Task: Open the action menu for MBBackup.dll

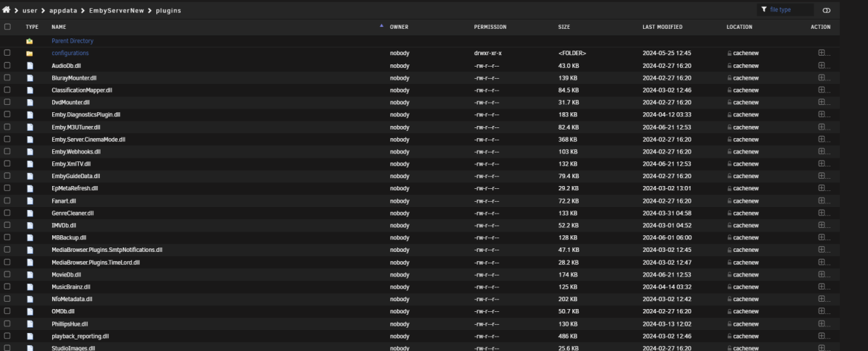Action: (821, 238)
